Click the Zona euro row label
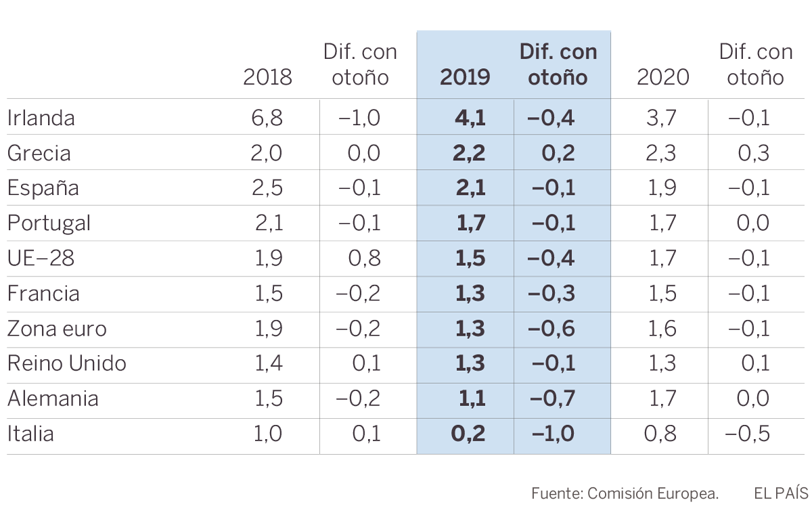812x519 pixels. [57, 329]
